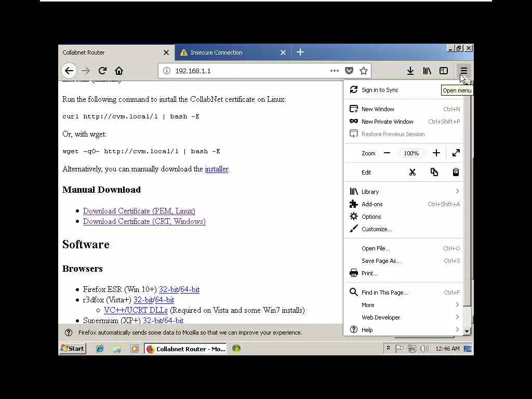Download Certificate (PEM, Linux) link
Screen dimensions: 532x399
click(x=139, y=211)
